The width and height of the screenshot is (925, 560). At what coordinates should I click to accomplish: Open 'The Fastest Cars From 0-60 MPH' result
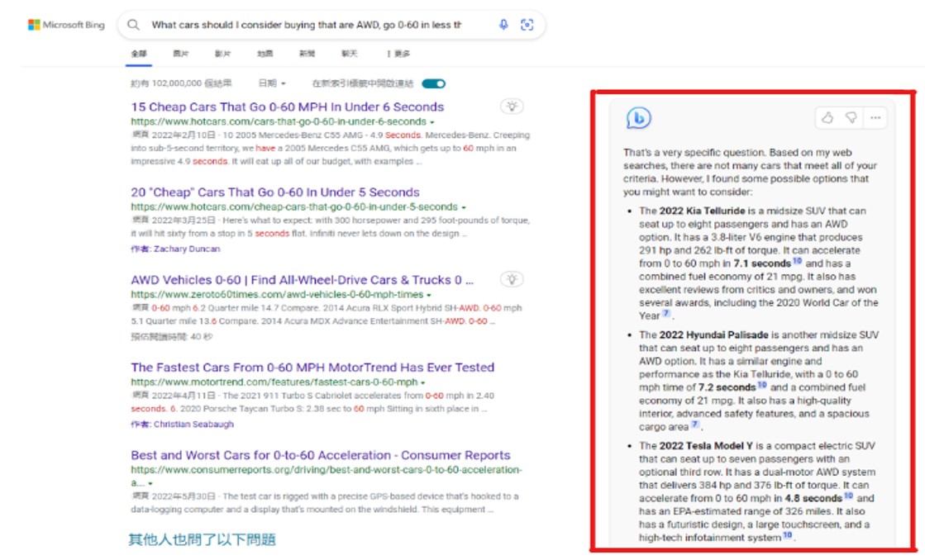312,368
